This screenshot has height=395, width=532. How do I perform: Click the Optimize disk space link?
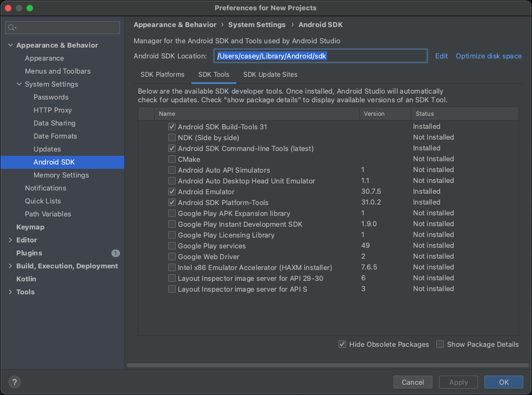(x=488, y=56)
